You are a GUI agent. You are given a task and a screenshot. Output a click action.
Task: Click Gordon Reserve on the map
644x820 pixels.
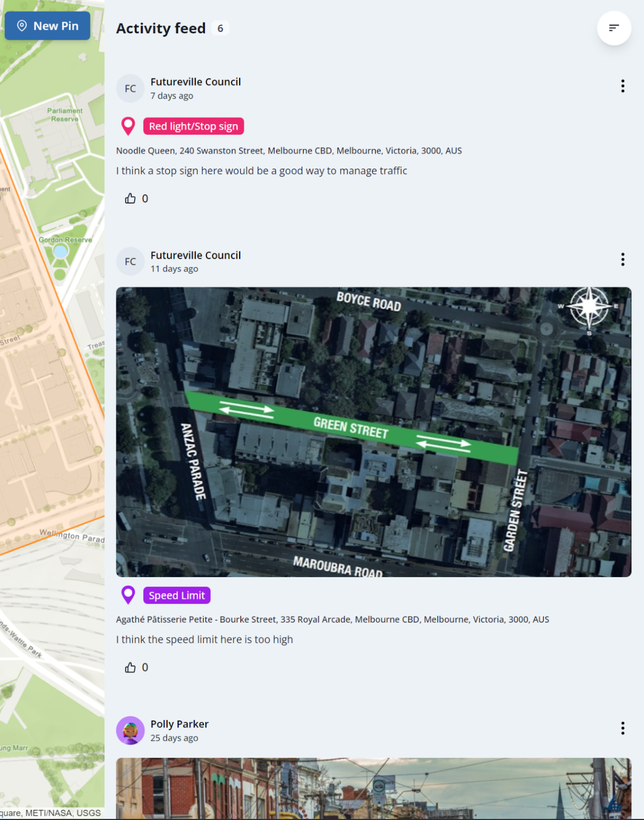66,240
